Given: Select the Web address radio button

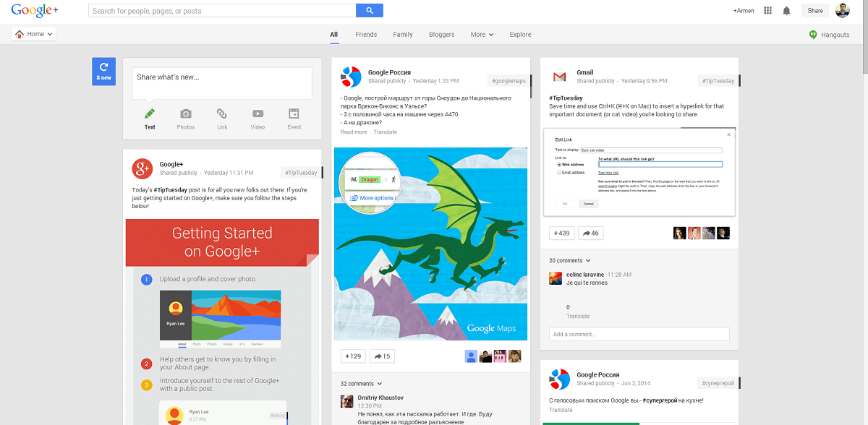Looking at the screenshot, I should click(559, 164).
